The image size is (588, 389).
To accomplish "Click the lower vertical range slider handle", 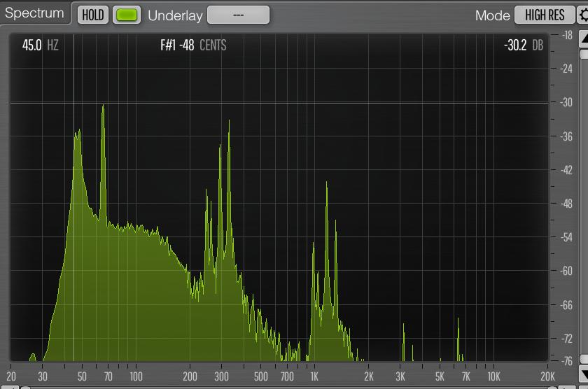I will pyautogui.click(x=584, y=359).
